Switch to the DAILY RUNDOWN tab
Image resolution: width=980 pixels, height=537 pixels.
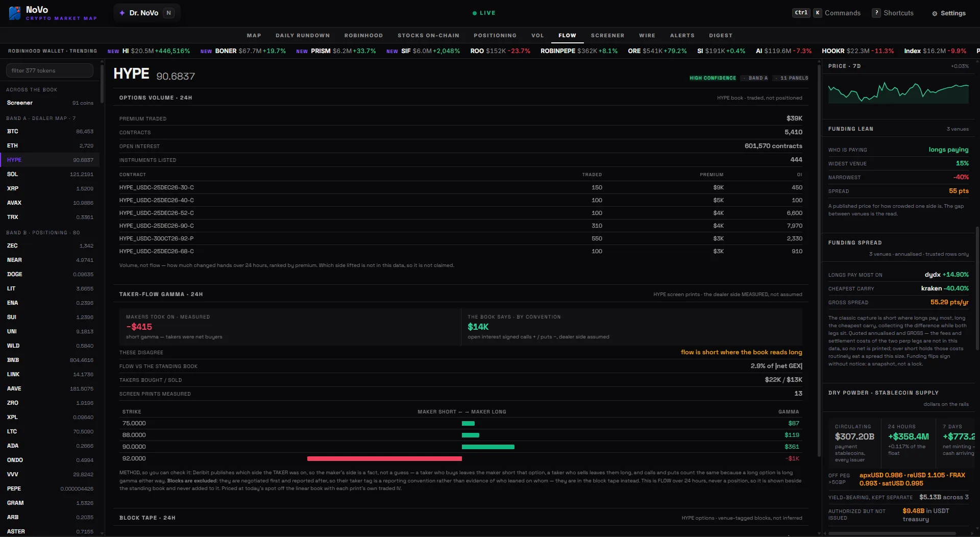(x=303, y=35)
